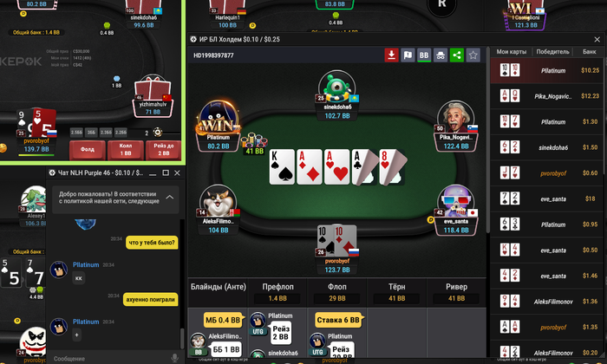Maximize the chat NLH Purple window

tap(166, 173)
